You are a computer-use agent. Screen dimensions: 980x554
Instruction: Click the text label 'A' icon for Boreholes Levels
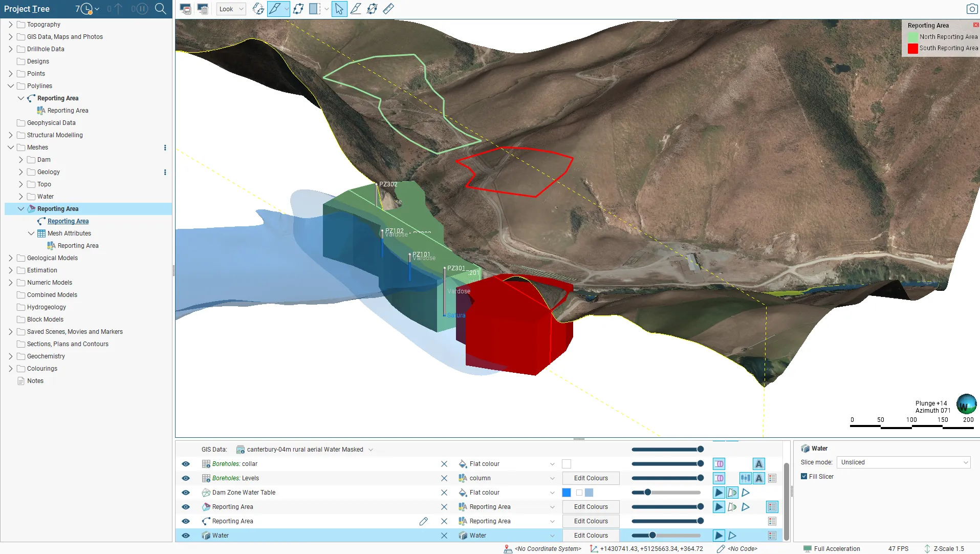[758, 478]
